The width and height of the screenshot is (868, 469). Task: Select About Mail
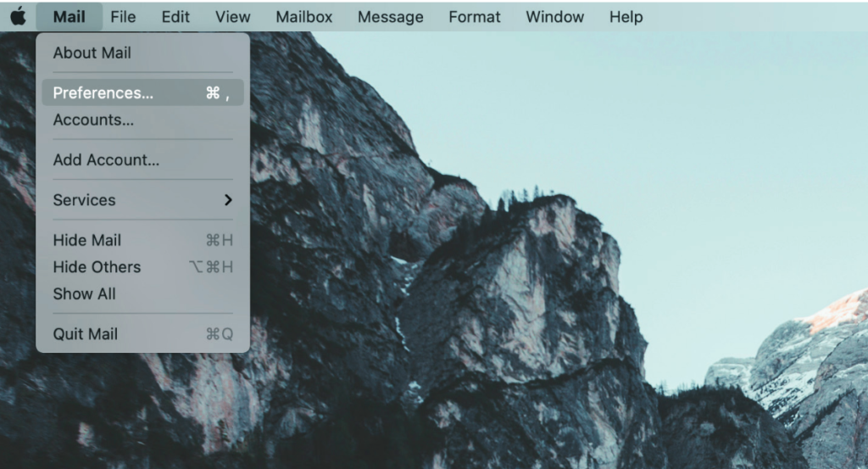142,53
